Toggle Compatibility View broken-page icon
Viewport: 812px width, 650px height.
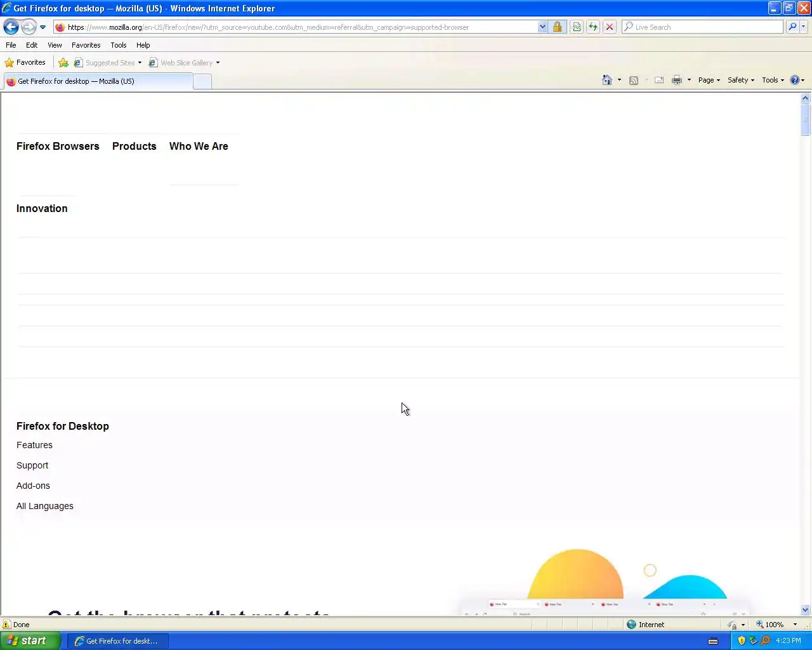(576, 27)
